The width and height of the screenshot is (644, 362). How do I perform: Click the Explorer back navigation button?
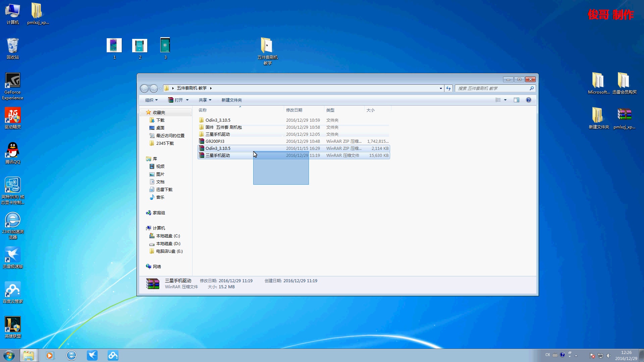[x=144, y=88]
